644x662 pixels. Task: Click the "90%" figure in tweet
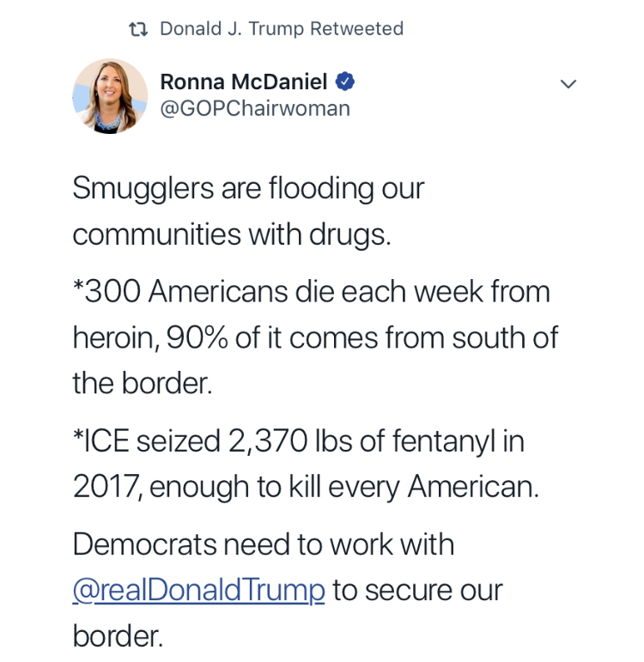197,337
